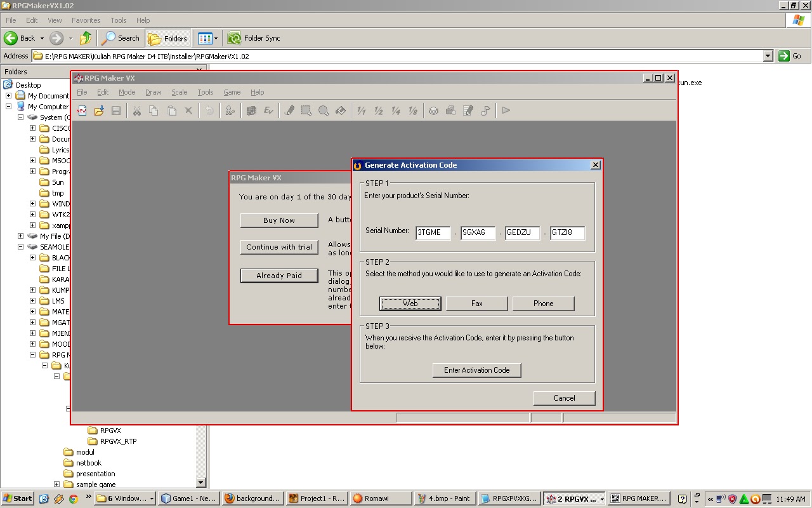Image resolution: width=812 pixels, height=508 pixels.
Task: Click the first serial number field 3TGME
Action: click(x=433, y=233)
